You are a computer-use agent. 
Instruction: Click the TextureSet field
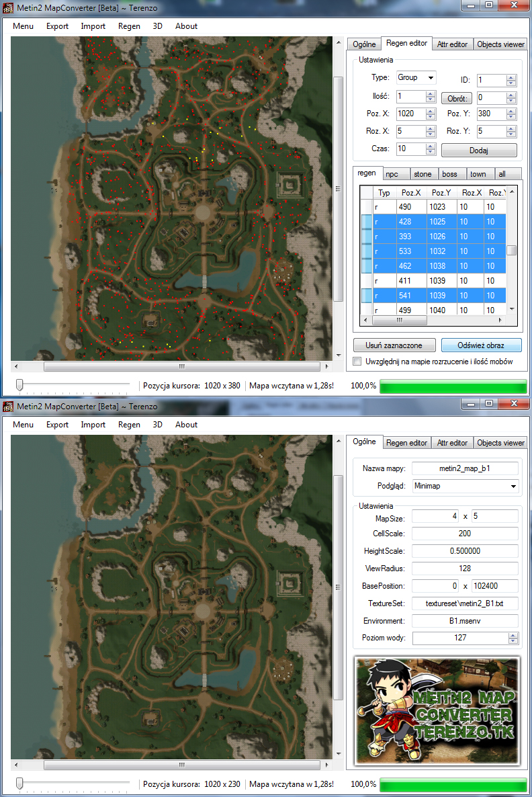(465, 603)
